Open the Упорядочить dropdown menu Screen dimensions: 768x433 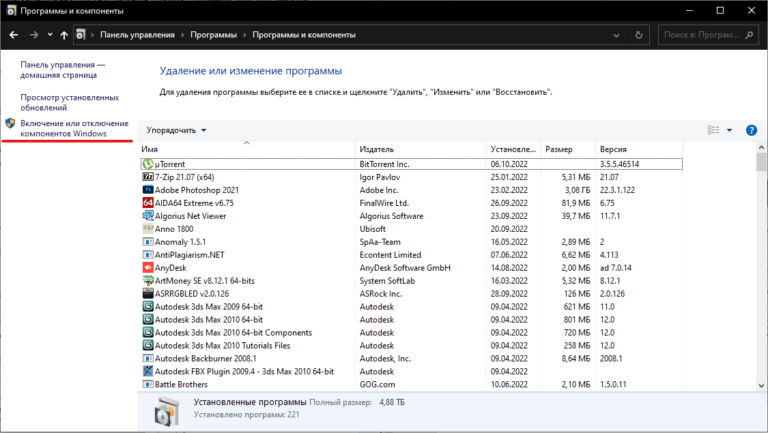[x=176, y=130]
